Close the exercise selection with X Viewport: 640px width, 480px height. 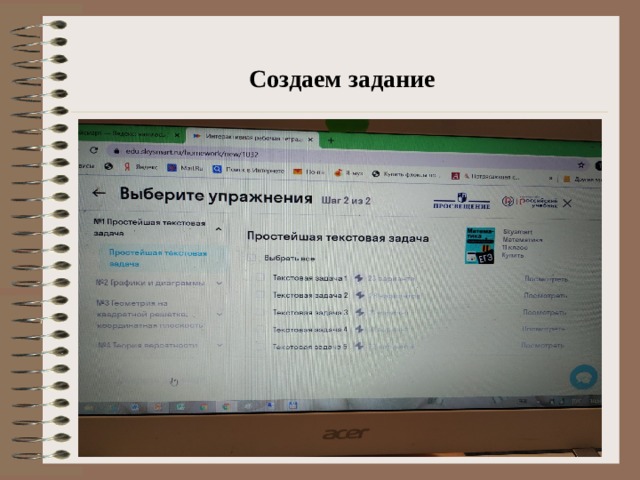[567, 203]
